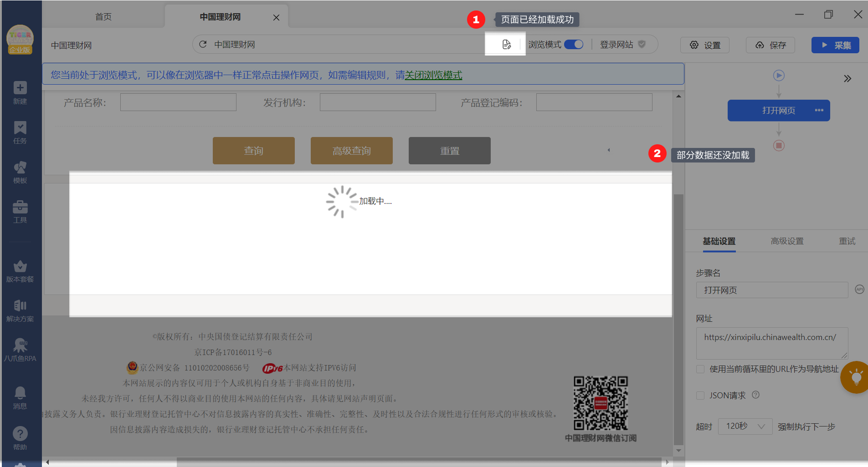Click the 查询 search button

coord(254,151)
